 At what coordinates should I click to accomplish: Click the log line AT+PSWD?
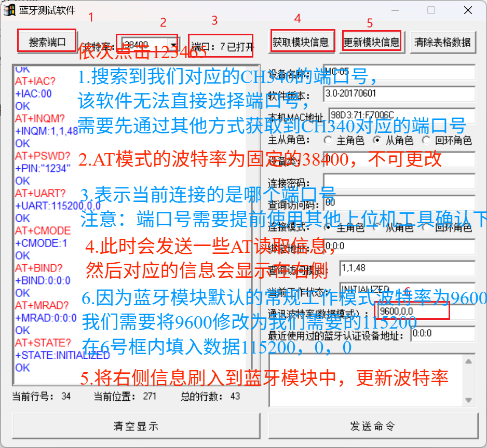(x=43, y=156)
